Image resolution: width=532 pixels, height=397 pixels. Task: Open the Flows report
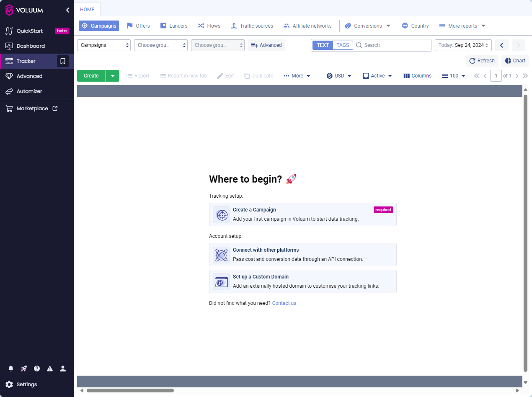[x=209, y=26]
